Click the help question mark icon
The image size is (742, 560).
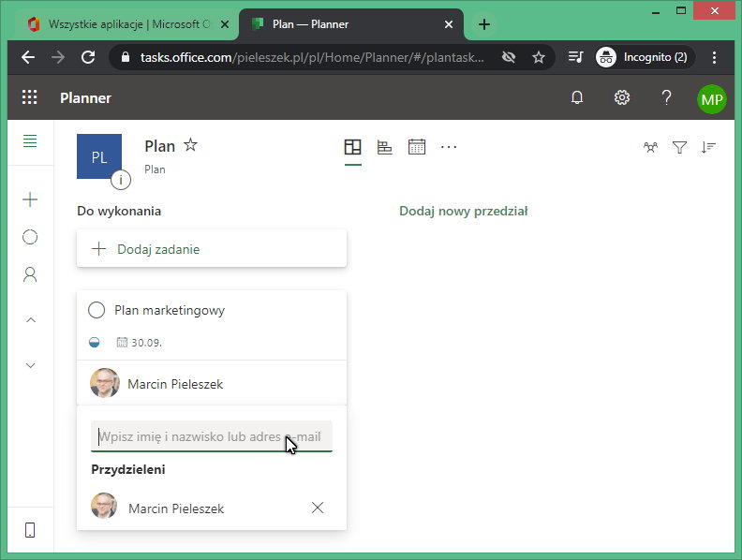pos(666,97)
